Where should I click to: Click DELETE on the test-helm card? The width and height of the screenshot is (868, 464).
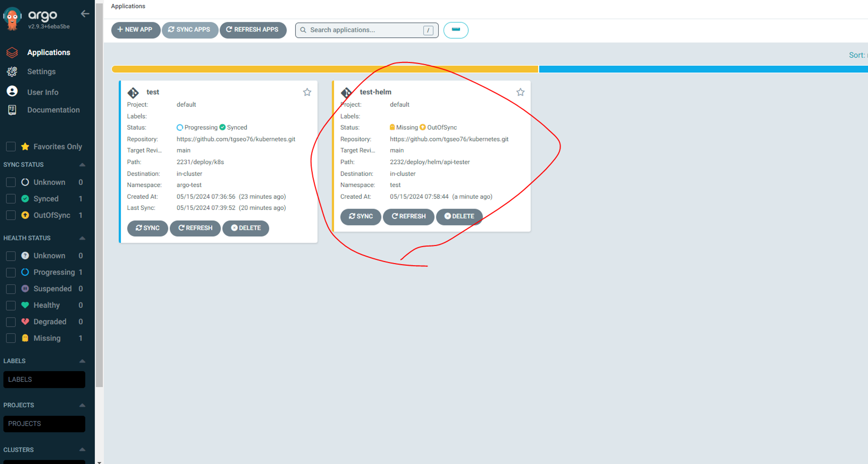459,216
